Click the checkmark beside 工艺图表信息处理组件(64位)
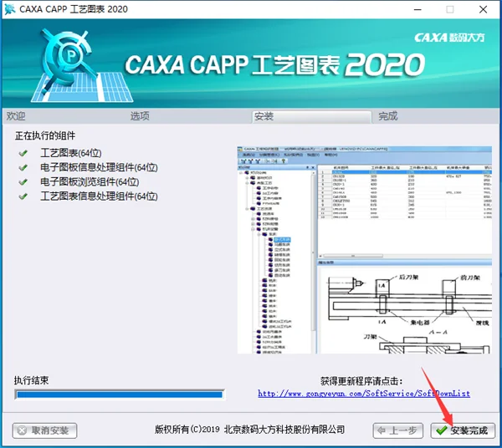This screenshot has height=448, width=502. pos(23,196)
